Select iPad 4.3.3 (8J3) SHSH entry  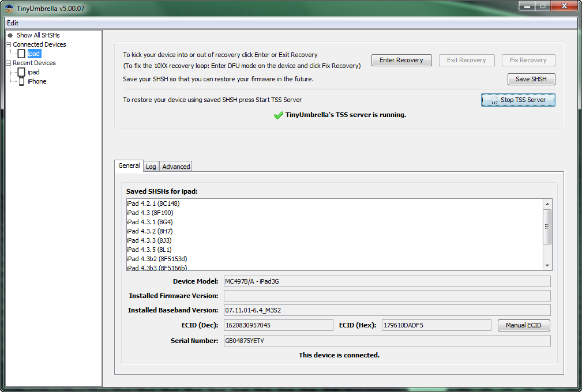coord(335,241)
